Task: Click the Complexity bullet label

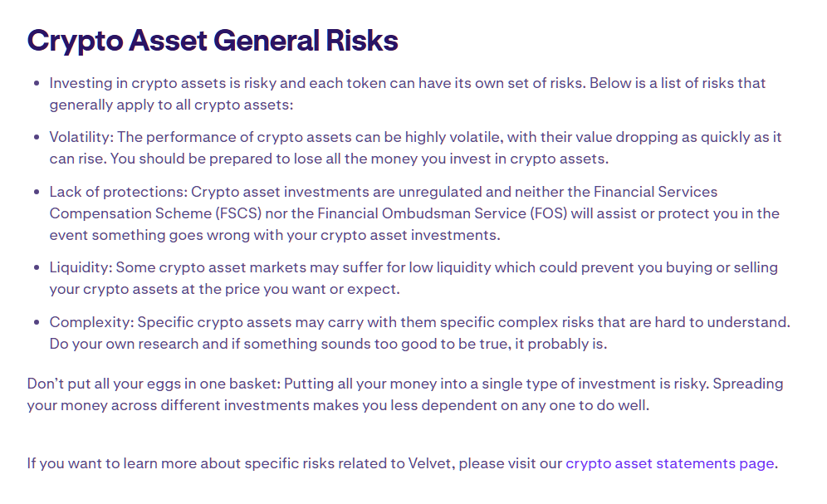Action: tap(91, 322)
